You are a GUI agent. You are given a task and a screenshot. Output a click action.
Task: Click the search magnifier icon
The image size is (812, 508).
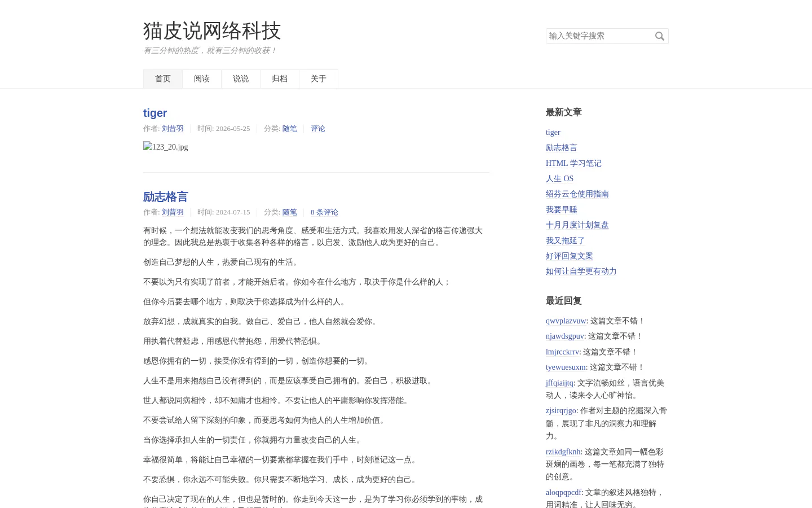tap(660, 36)
